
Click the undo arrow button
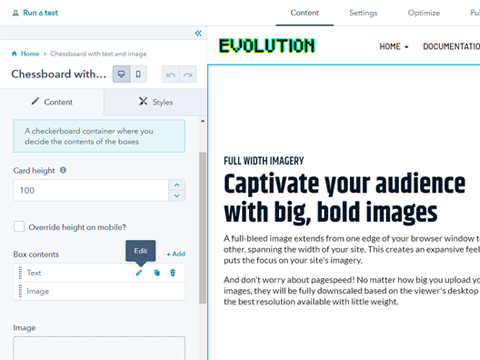171,74
